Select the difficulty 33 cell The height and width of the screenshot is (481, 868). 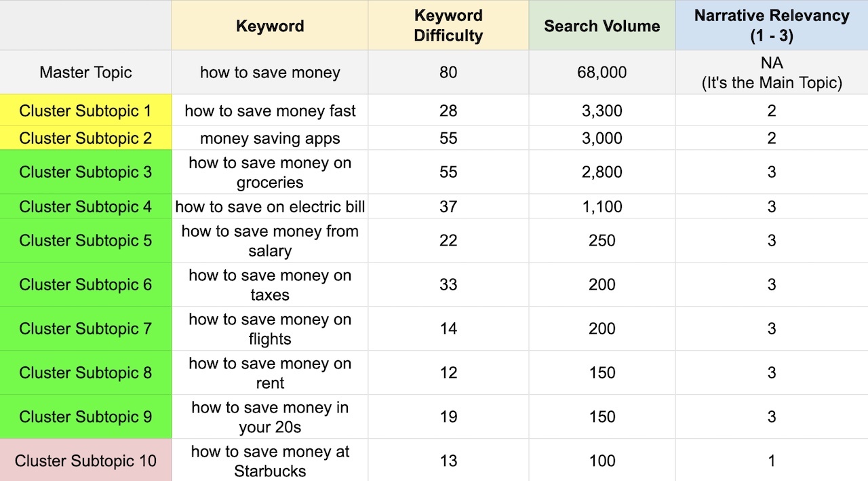click(448, 284)
